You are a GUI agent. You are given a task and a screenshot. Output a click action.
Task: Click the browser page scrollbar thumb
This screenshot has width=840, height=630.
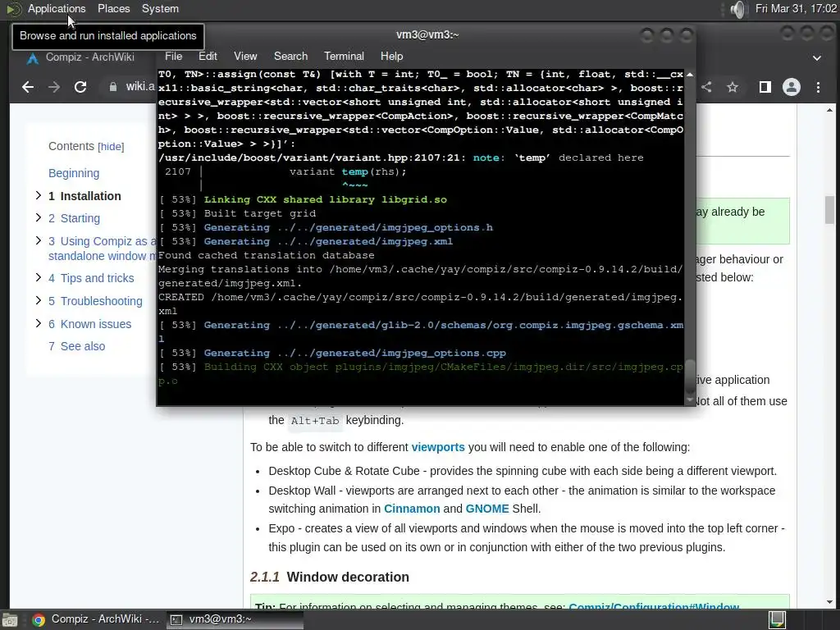tap(830, 210)
